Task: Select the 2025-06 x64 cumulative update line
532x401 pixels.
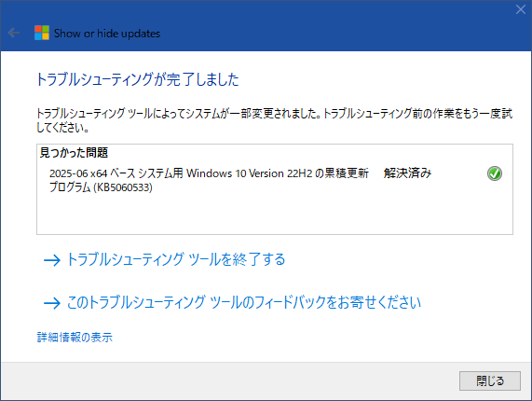Action: 209,173
